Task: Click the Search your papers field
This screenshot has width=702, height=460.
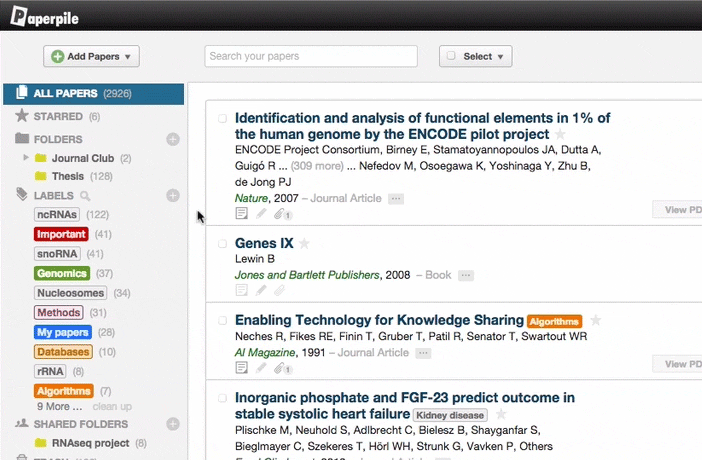Action: 311,57
